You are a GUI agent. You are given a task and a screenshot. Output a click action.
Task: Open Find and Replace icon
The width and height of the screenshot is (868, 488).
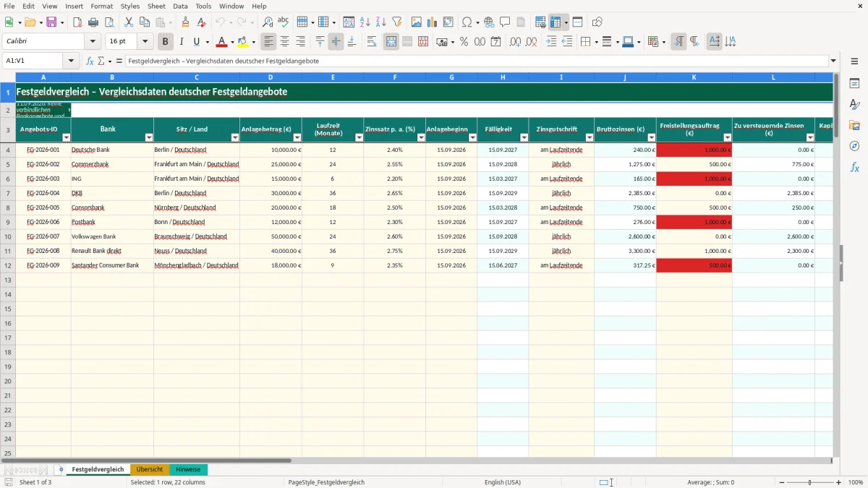point(268,22)
